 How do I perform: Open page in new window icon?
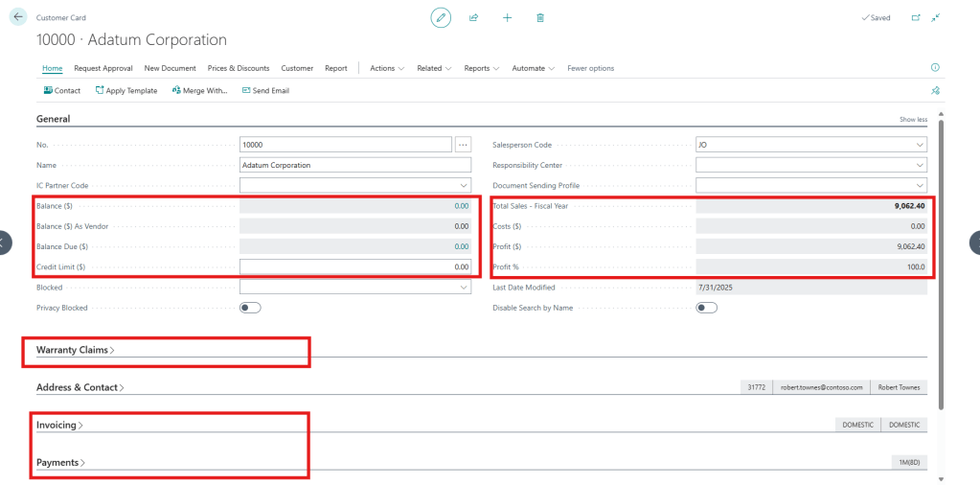915,17
